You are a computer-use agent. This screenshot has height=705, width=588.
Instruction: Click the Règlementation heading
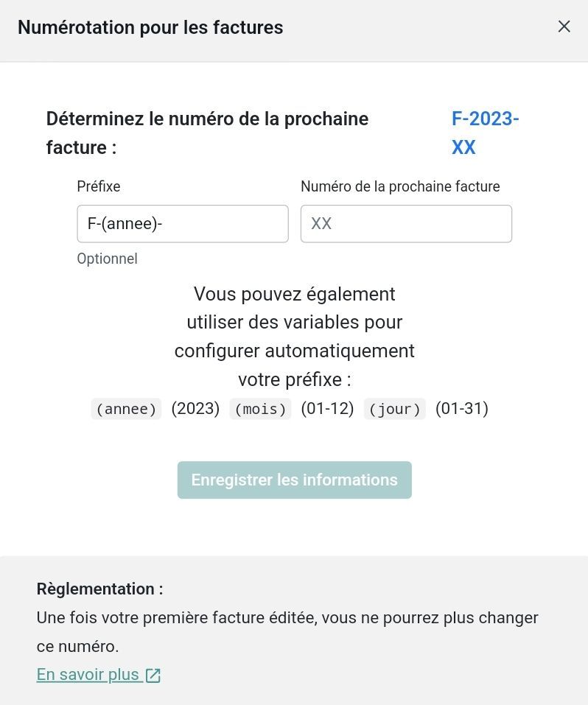(x=99, y=589)
